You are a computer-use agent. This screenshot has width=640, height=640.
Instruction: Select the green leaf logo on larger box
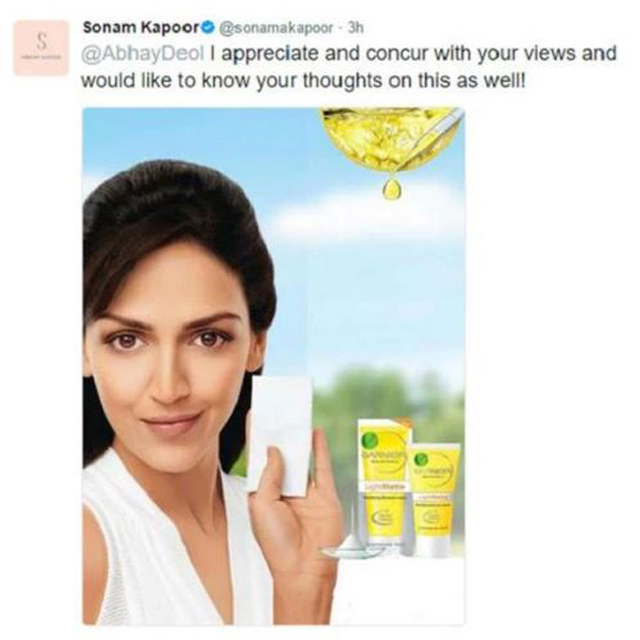pyautogui.click(x=371, y=440)
